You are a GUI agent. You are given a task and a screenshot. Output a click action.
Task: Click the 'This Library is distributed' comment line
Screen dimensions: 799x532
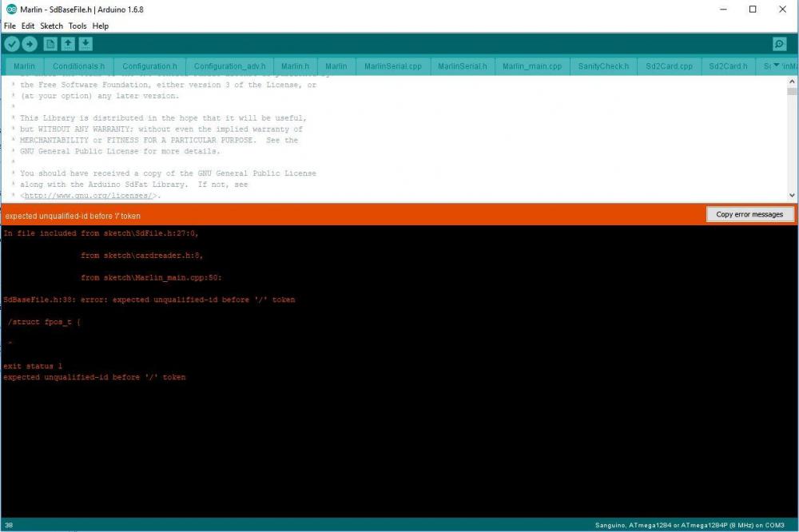tap(163, 118)
